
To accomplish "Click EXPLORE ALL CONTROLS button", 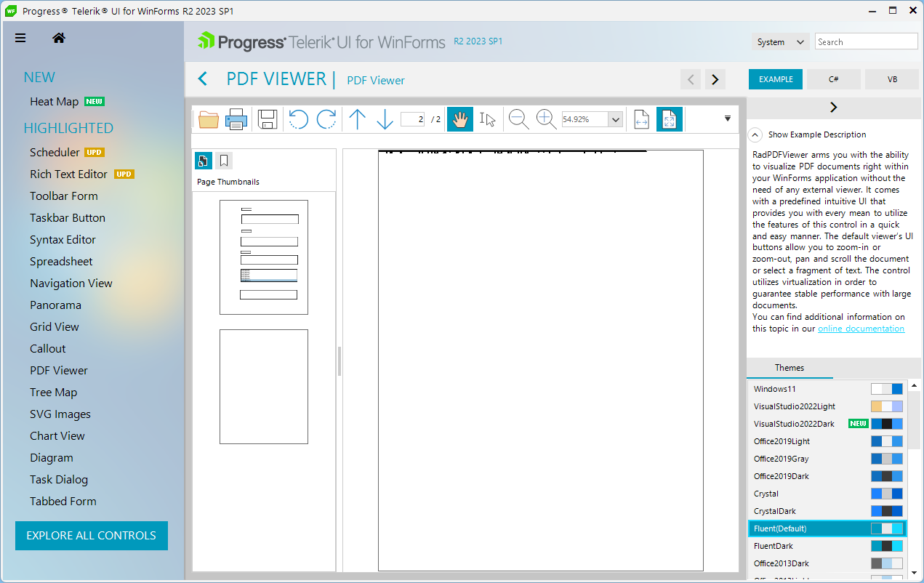I will coord(92,536).
